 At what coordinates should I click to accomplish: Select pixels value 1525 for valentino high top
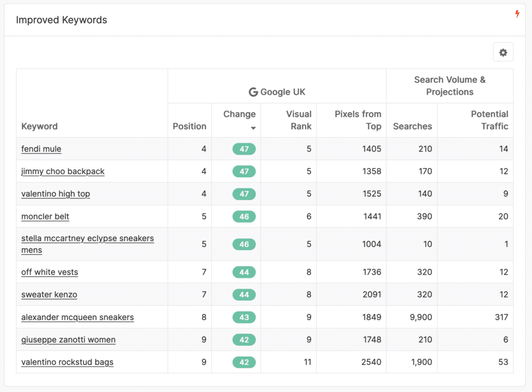(371, 194)
